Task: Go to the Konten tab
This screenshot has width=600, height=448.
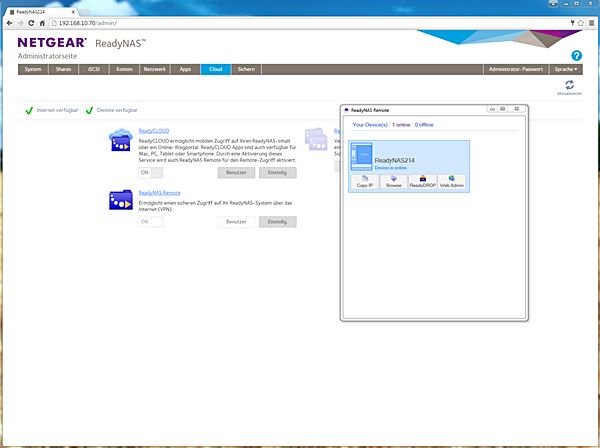Action: coord(124,69)
